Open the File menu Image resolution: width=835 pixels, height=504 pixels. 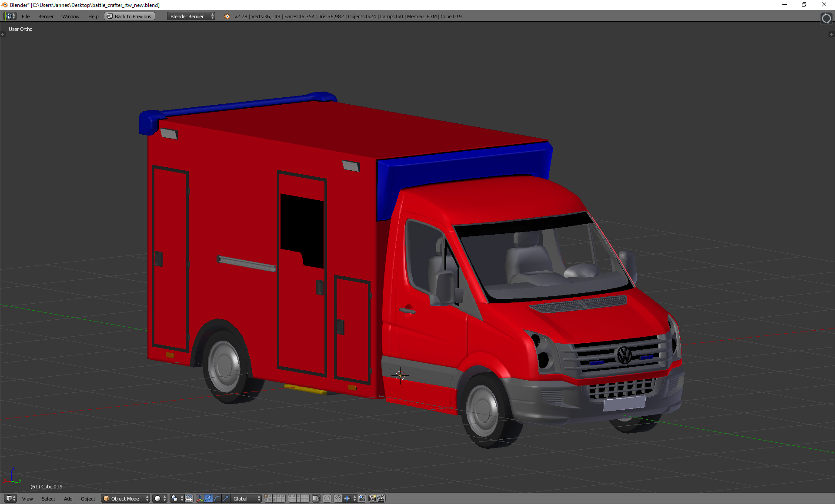tap(26, 17)
